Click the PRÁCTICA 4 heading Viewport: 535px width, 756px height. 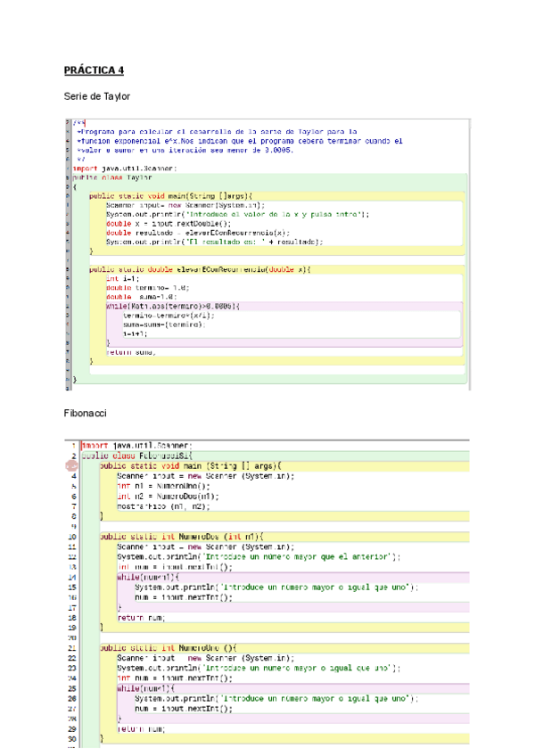coord(95,70)
